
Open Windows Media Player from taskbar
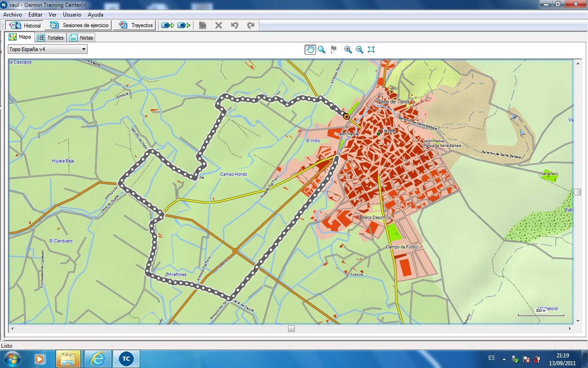(40, 358)
